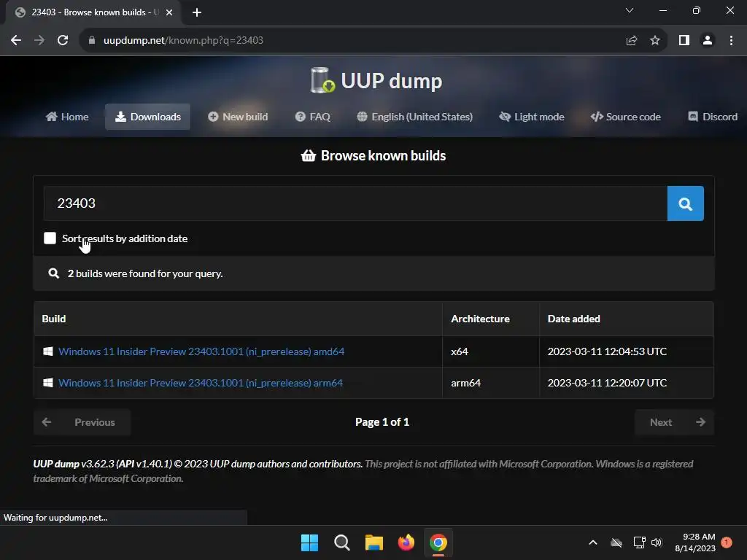Open the Windows Start menu

[x=309, y=542]
